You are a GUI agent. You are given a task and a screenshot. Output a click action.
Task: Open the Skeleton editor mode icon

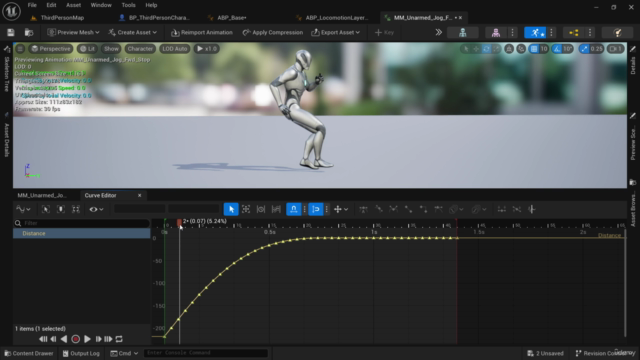462,33
